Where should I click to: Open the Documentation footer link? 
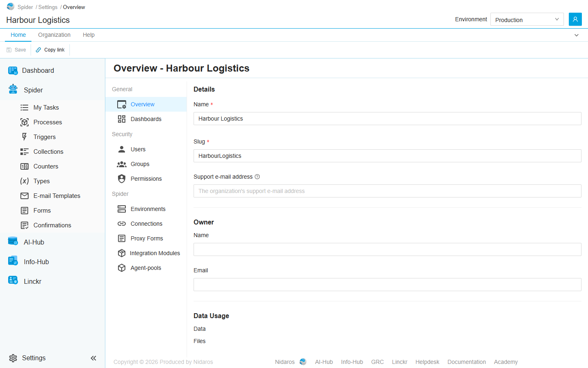[466, 362]
